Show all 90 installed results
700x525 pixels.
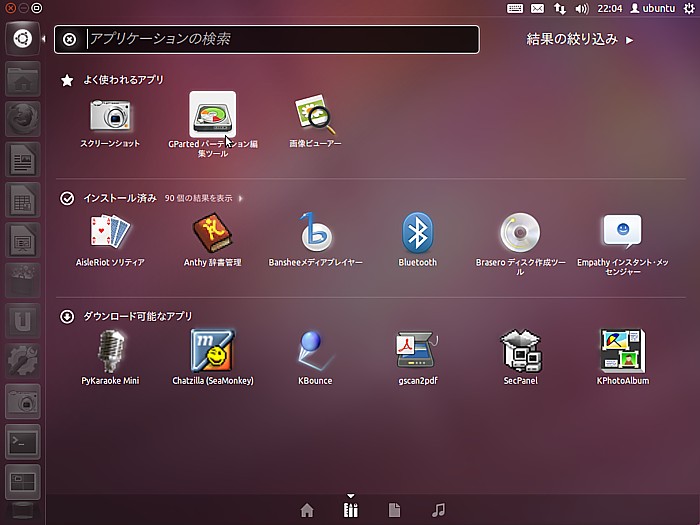point(203,198)
